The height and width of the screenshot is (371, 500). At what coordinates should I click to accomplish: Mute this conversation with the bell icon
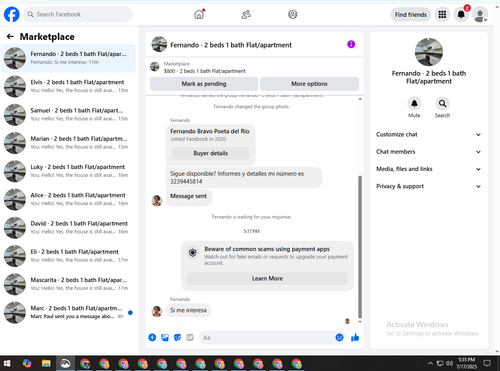(414, 103)
